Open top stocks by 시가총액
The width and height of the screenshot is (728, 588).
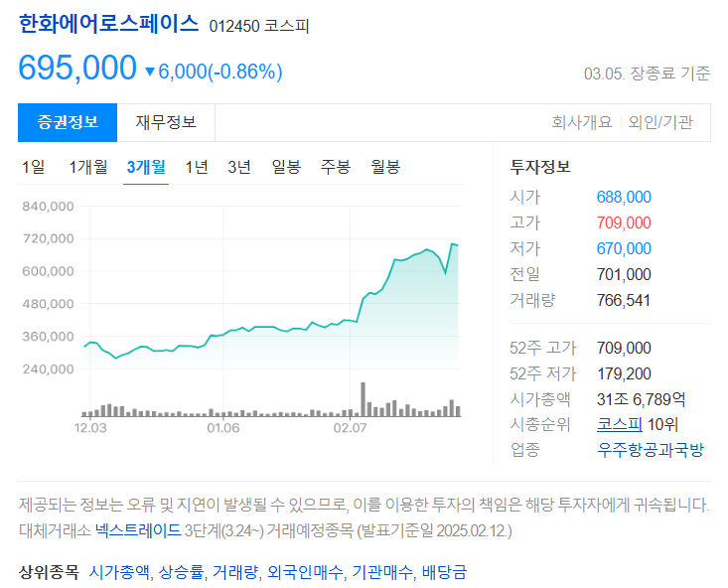pos(119,572)
